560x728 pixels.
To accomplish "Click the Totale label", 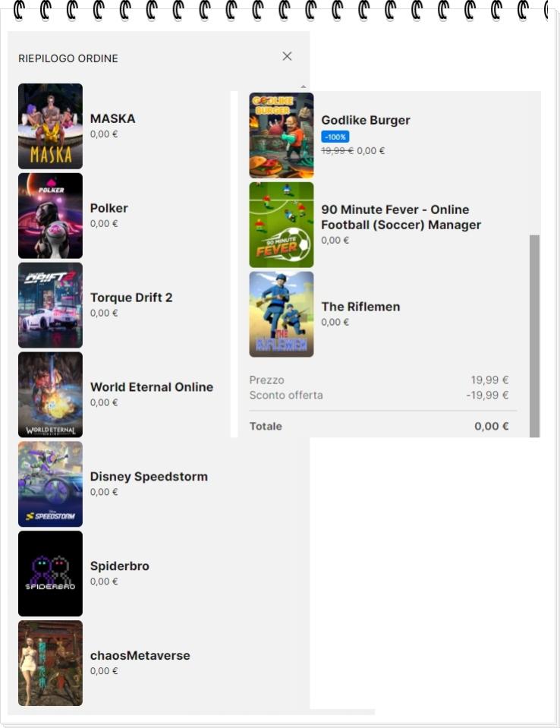I will pos(266,427).
